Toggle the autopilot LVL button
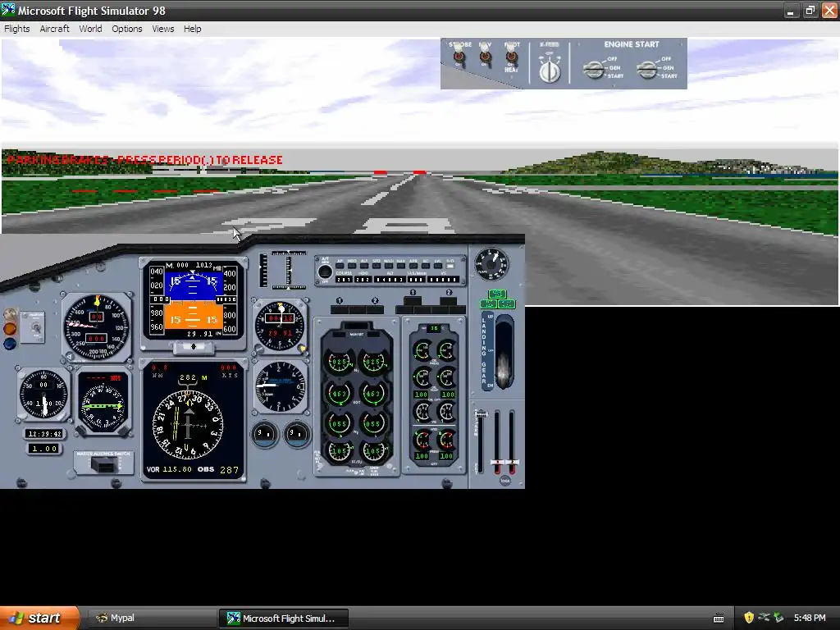This screenshot has width=840, height=630. tap(438, 265)
